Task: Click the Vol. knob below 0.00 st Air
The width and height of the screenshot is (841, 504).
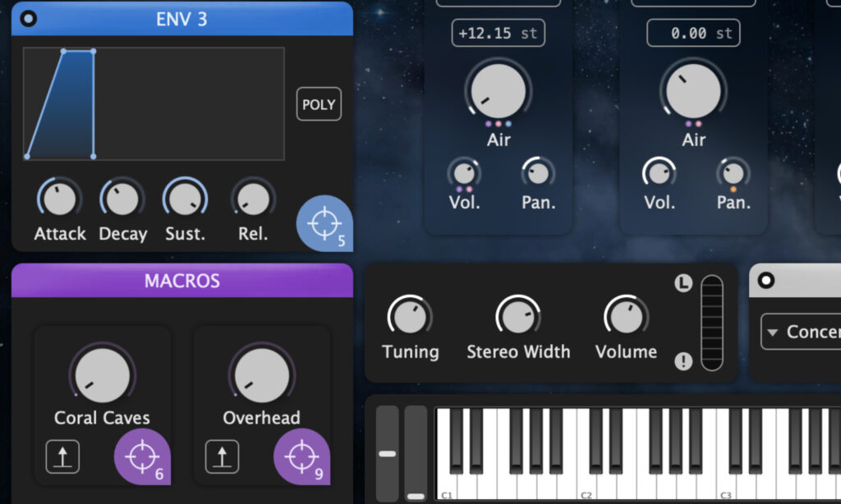Action: point(659,173)
